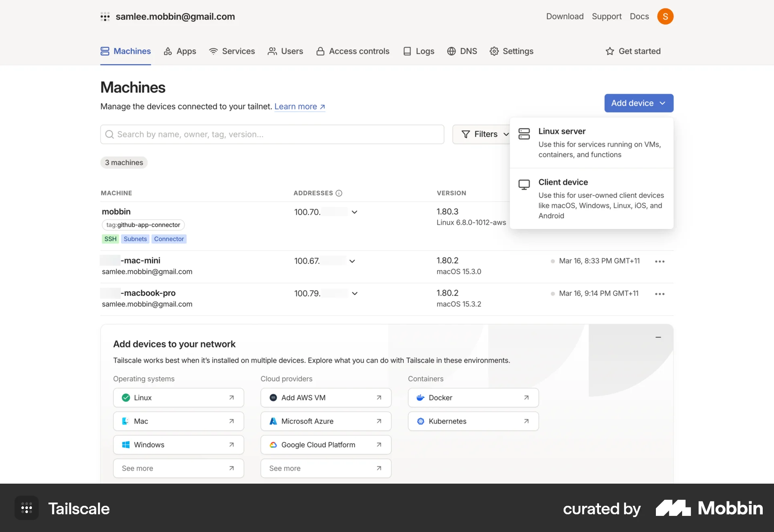774x532 pixels.
Task: Click the orange S account avatar
Action: tap(666, 17)
